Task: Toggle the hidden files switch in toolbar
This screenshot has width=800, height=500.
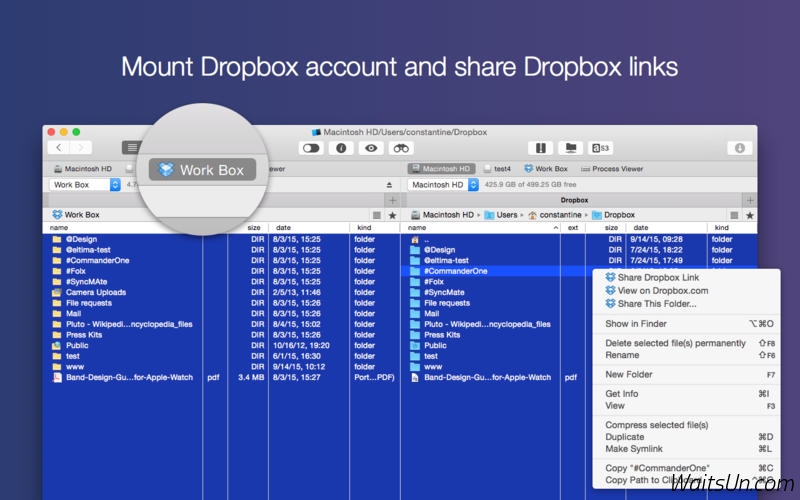Action: coord(311,148)
